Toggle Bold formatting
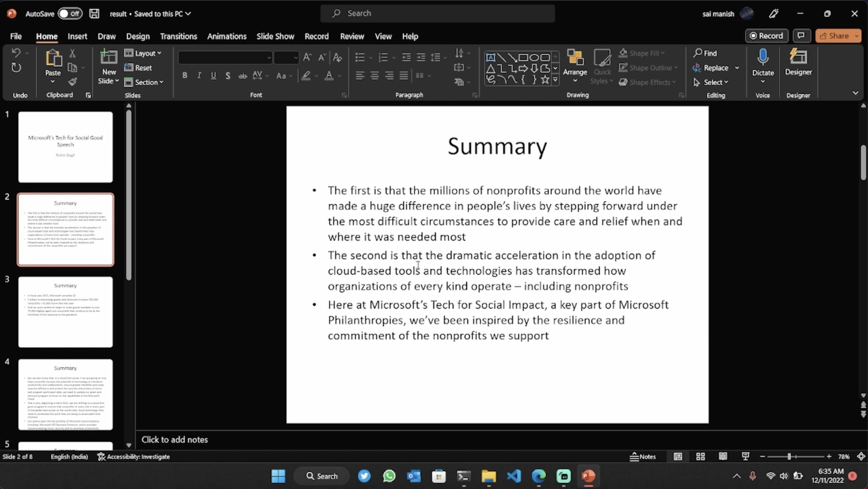Image resolution: width=868 pixels, height=489 pixels. pyautogui.click(x=185, y=76)
